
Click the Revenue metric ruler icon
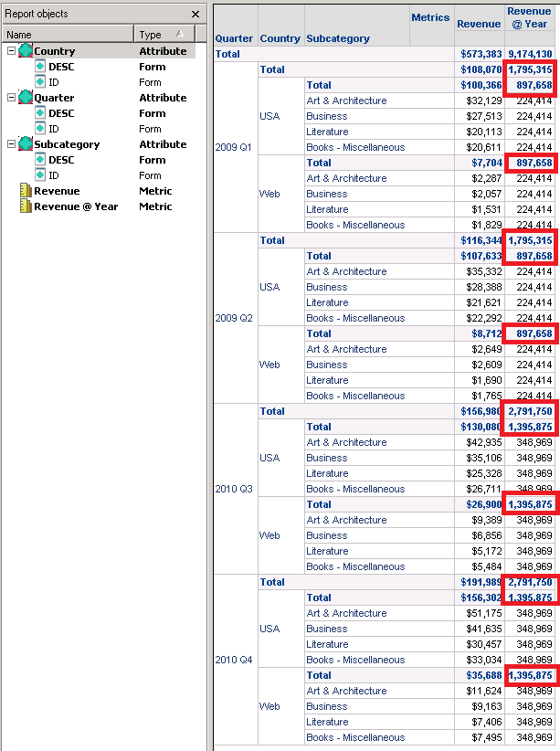(x=26, y=191)
